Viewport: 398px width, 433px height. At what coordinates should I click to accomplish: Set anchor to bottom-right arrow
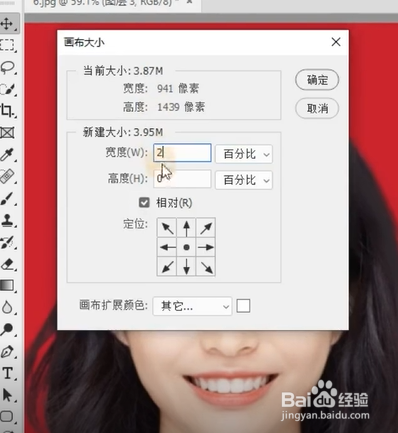click(206, 267)
